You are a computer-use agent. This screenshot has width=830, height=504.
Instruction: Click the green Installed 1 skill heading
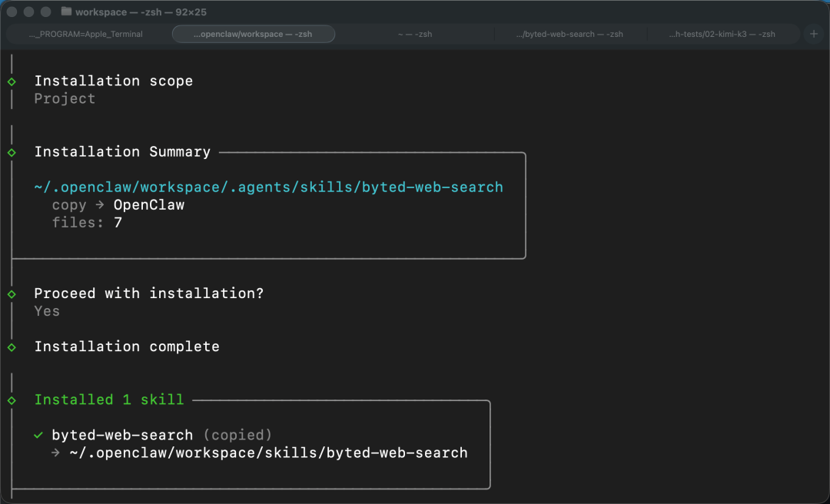pyautogui.click(x=109, y=400)
